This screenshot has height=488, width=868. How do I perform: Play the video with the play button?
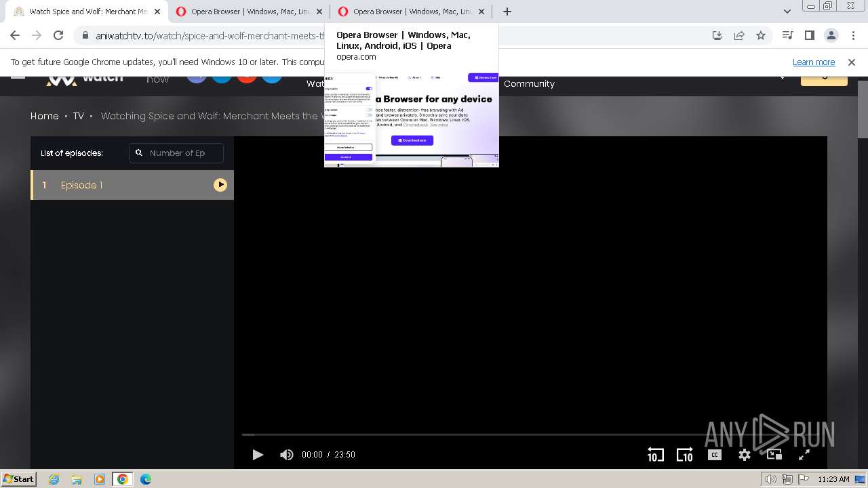(258, 455)
